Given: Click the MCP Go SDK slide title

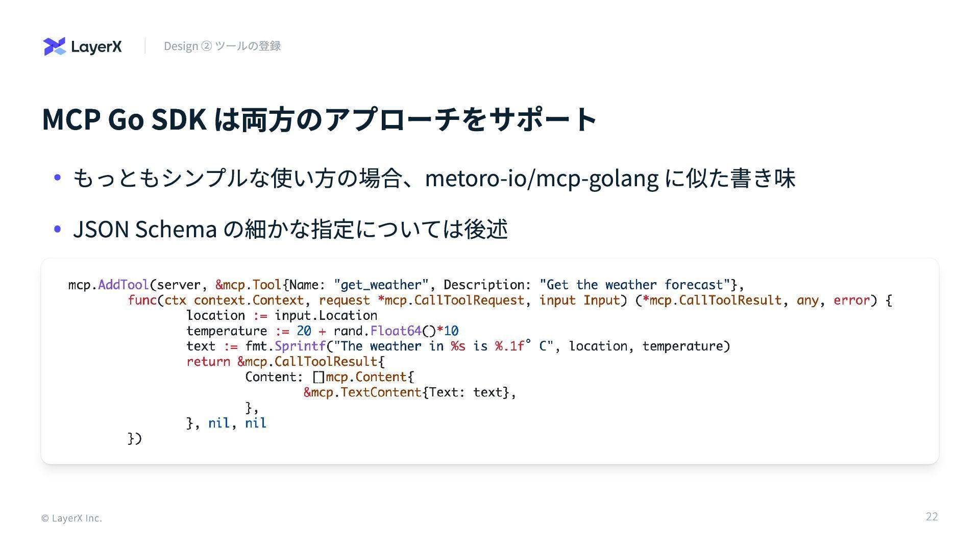Looking at the screenshot, I should tap(319, 119).
